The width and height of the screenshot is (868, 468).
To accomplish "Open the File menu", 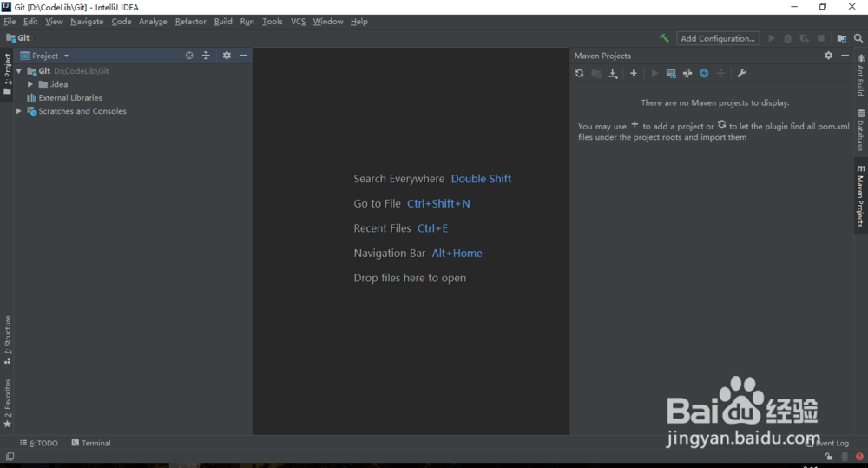I will pos(10,22).
